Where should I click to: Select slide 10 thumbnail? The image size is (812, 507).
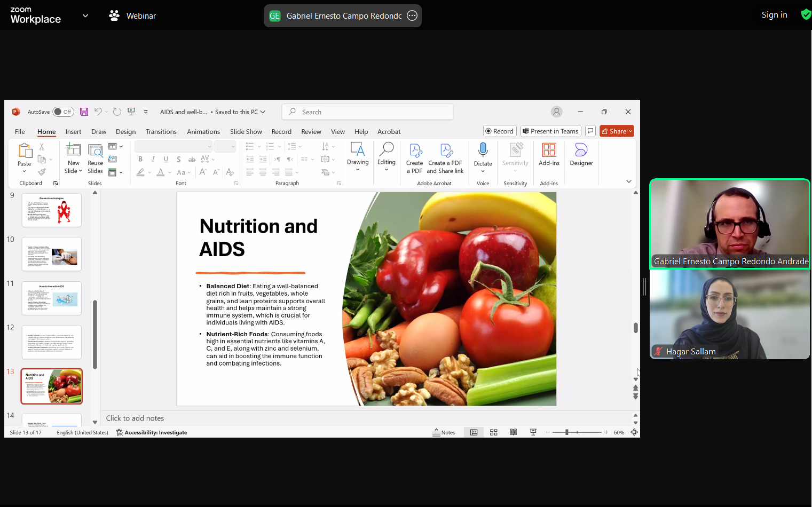point(52,254)
